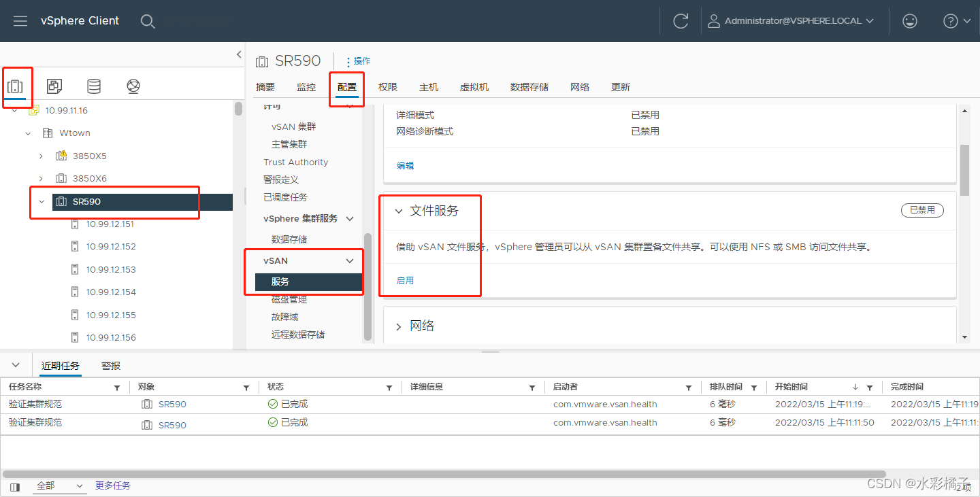Switch to Storage inventory view icon
980x497 pixels.
tap(94, 86)
